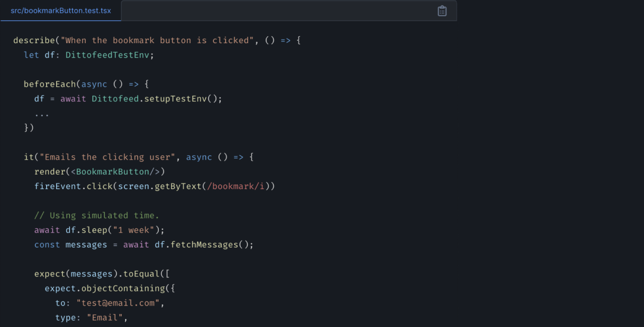Select the src/bookmarkButton.test.tsx tab

pos(61,11)
